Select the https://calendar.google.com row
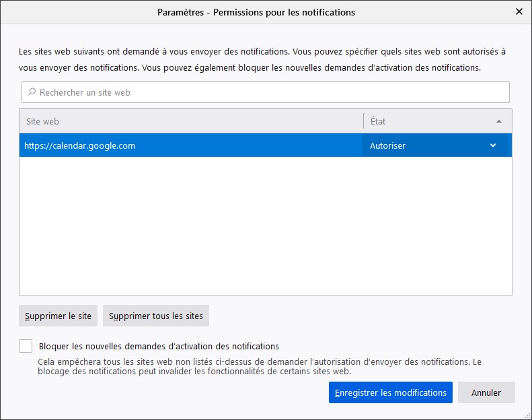Screen dimensions: 532x420 188,145
